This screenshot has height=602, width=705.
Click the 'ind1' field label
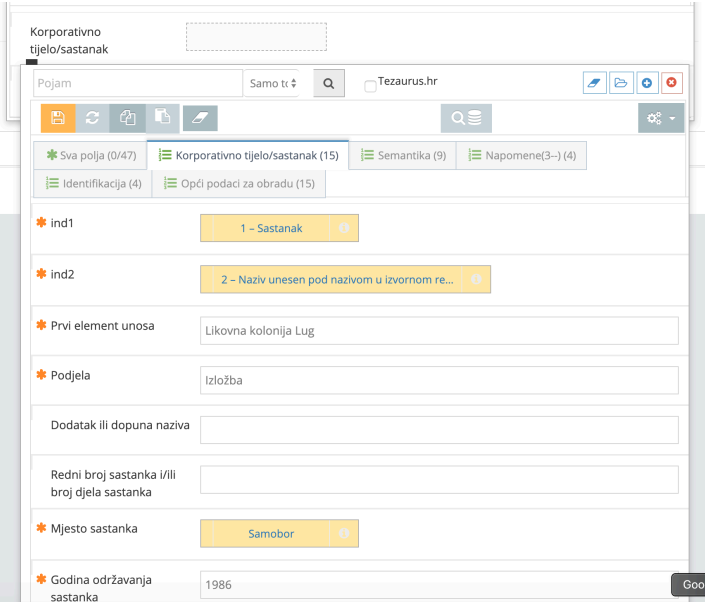pos(62,223)
